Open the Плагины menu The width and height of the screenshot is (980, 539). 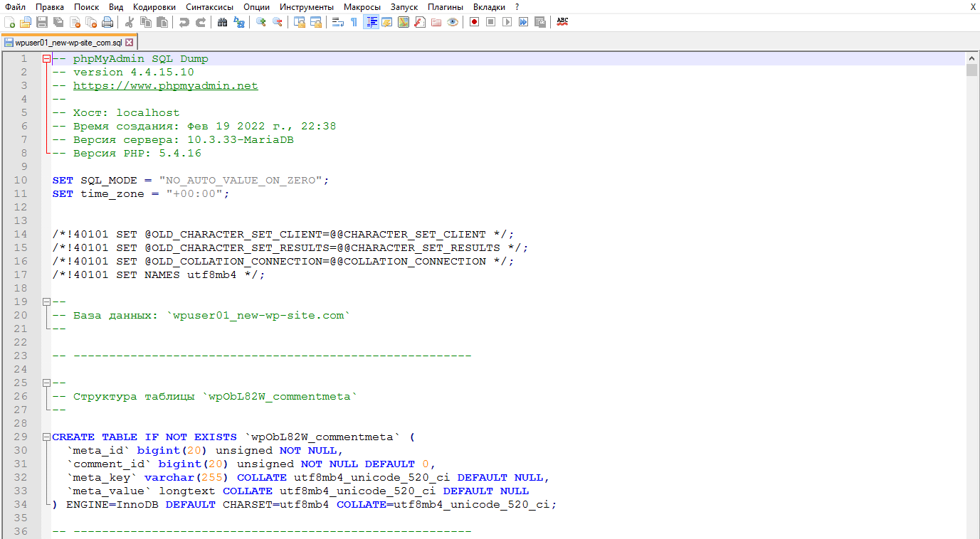(x=446, y=6)
